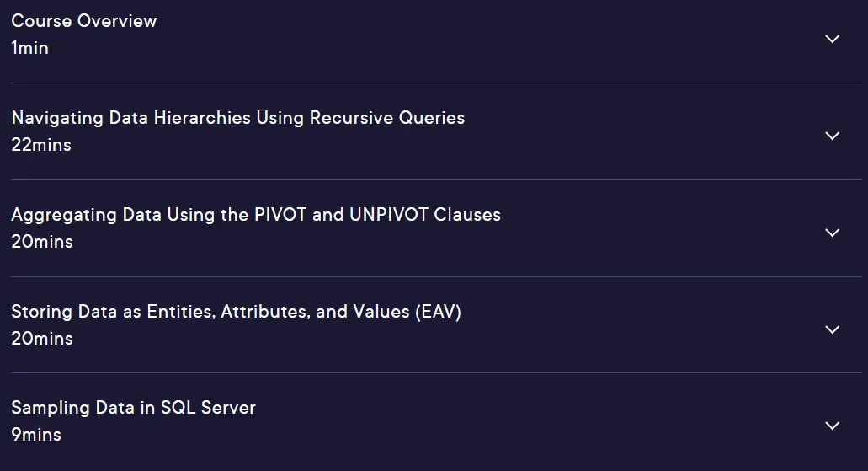Click the (EAV) abbreviation text
This screenshot has width=868, height=471.
[438, 312]
